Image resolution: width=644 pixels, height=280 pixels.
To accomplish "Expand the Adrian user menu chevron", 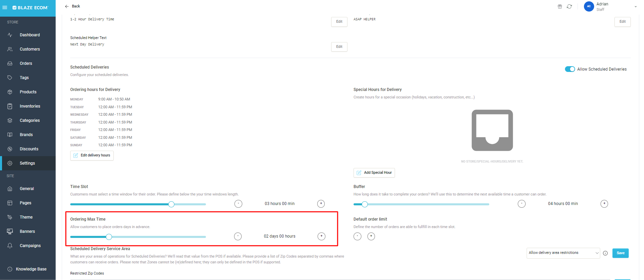I will point(636,6).
